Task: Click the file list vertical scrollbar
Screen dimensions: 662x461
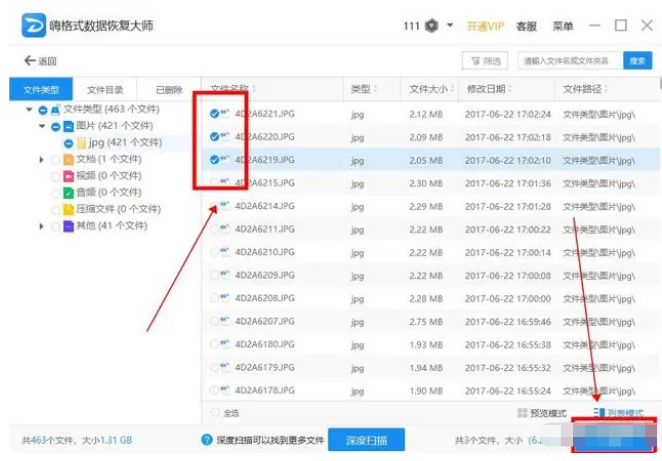Action: point(660,83)
